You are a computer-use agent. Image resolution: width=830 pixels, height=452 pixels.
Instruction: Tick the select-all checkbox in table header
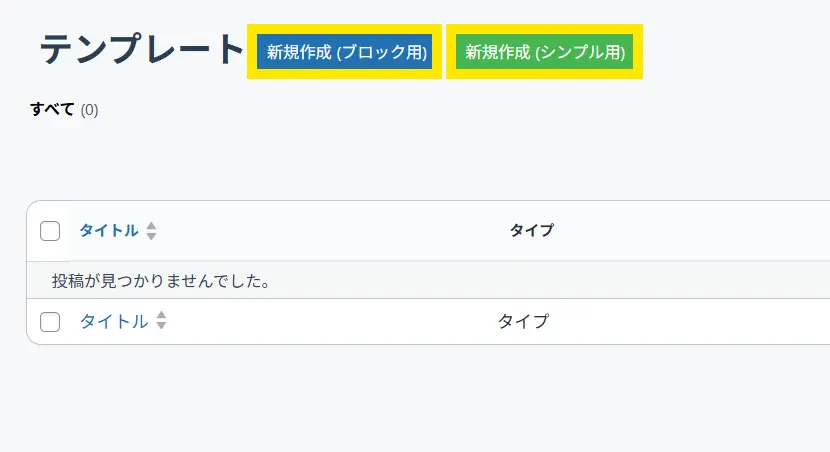pyautogui.click(x=50, y=231)
